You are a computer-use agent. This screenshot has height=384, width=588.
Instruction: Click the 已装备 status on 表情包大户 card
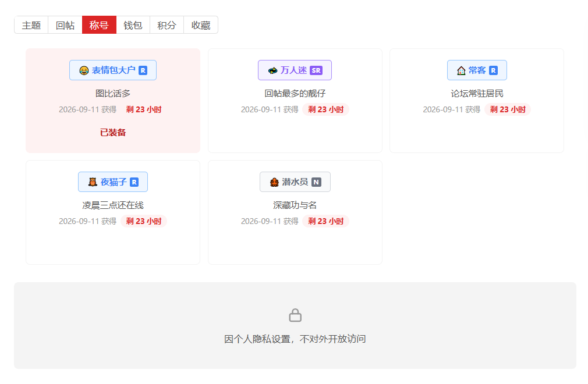click(113, 133)
